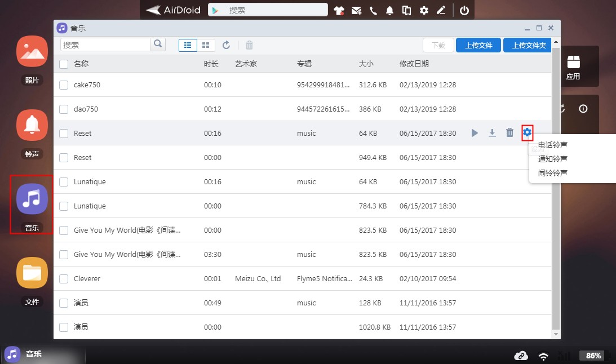Sort by 修改日期 column header
616x364 pixels.
coord(414,64)
